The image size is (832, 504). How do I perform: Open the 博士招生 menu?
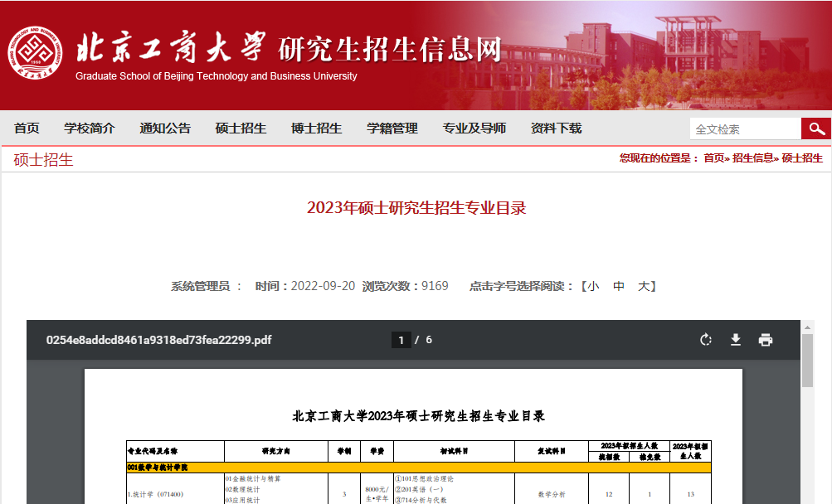point(316,128)
